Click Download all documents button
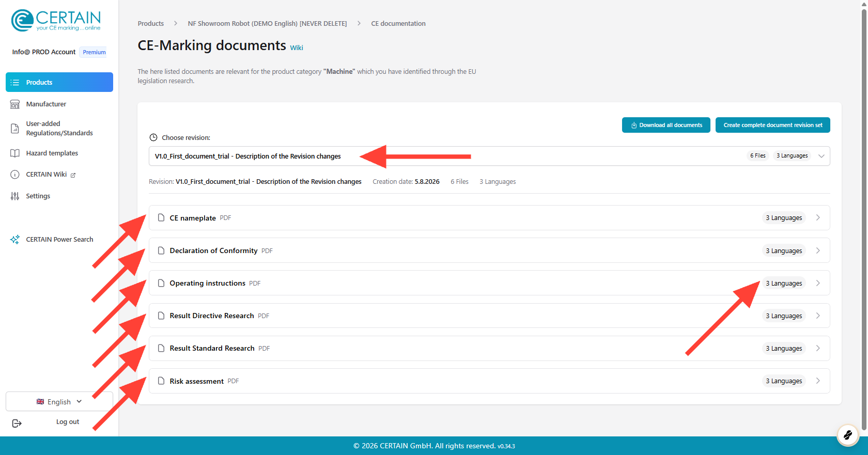868x455 pixels. pos(666,125)
